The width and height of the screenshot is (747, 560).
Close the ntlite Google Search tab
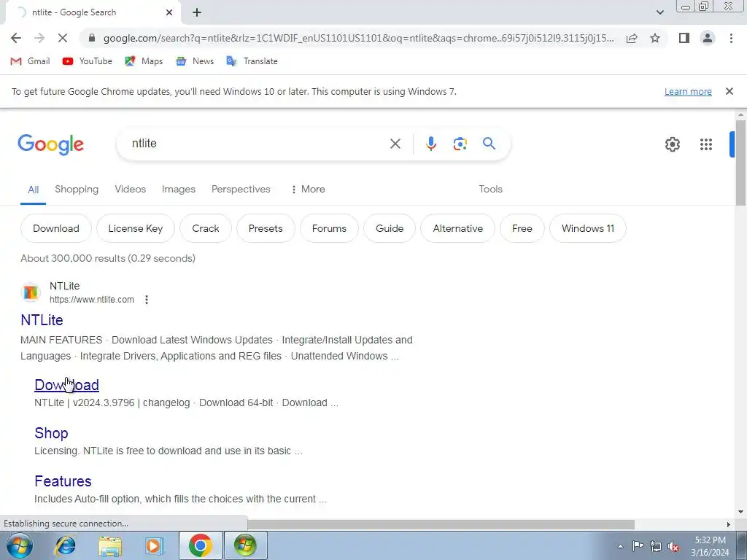(169, 12)
